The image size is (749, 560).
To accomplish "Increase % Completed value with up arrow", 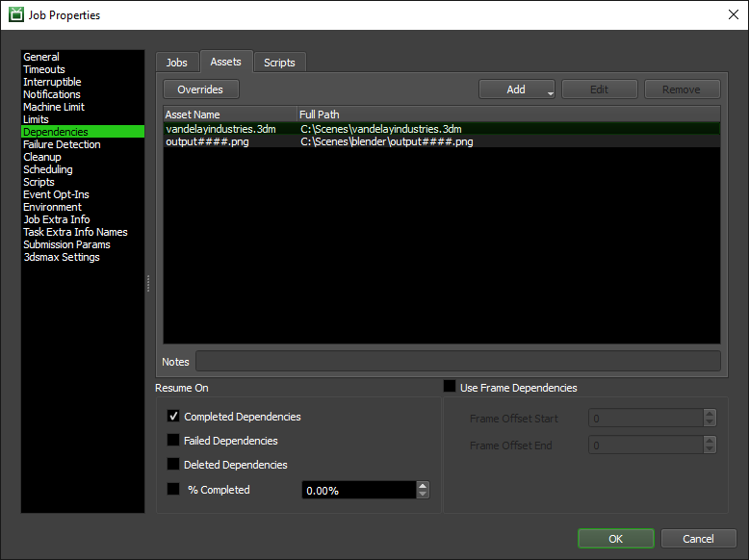I will [x=423, y=486].
